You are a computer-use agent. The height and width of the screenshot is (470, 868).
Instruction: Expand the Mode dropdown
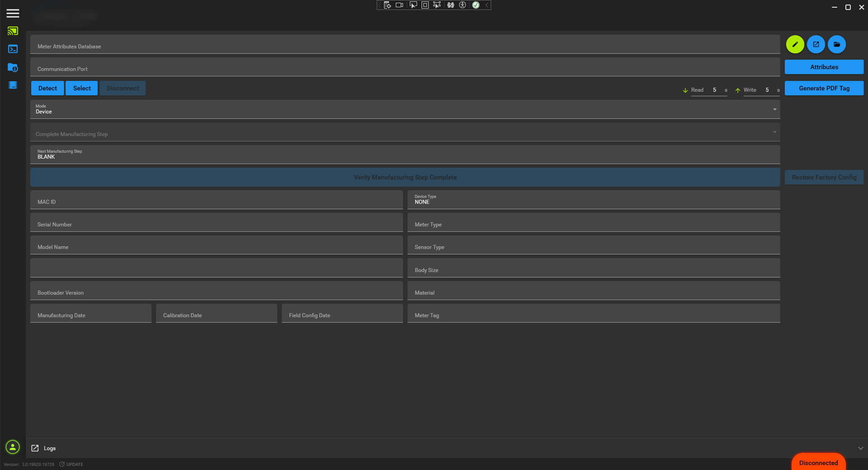click(774, 109)
